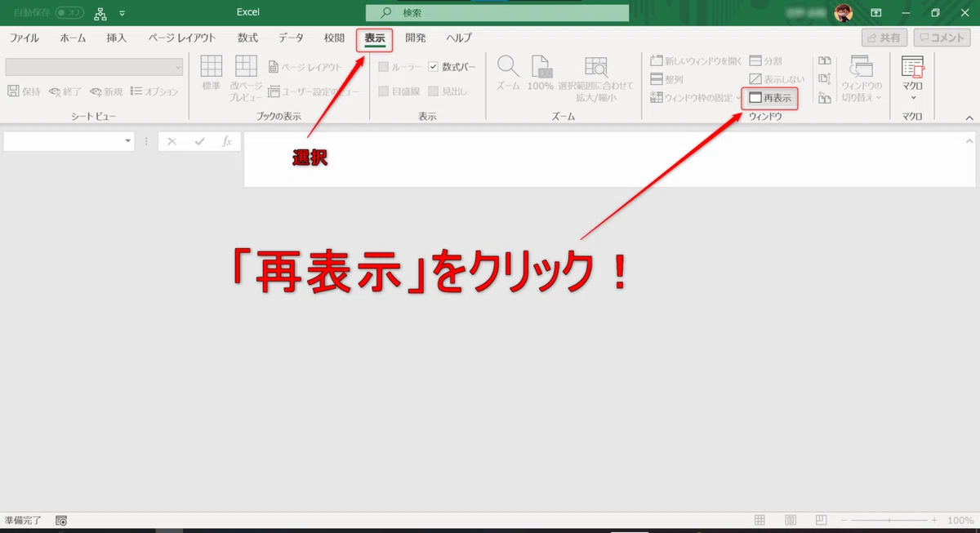
Task: Select Normal view in status bar
Action: coord(759,520)
